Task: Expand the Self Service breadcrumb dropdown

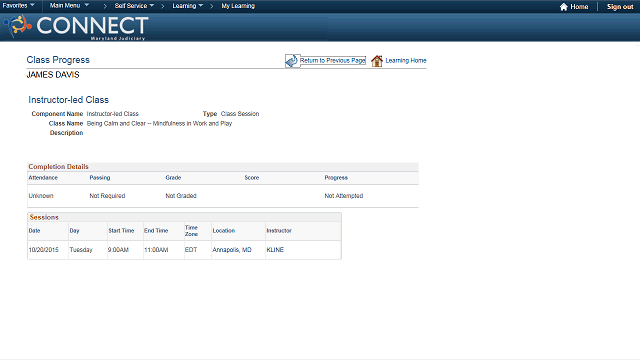Action: [x=134, y=6]
